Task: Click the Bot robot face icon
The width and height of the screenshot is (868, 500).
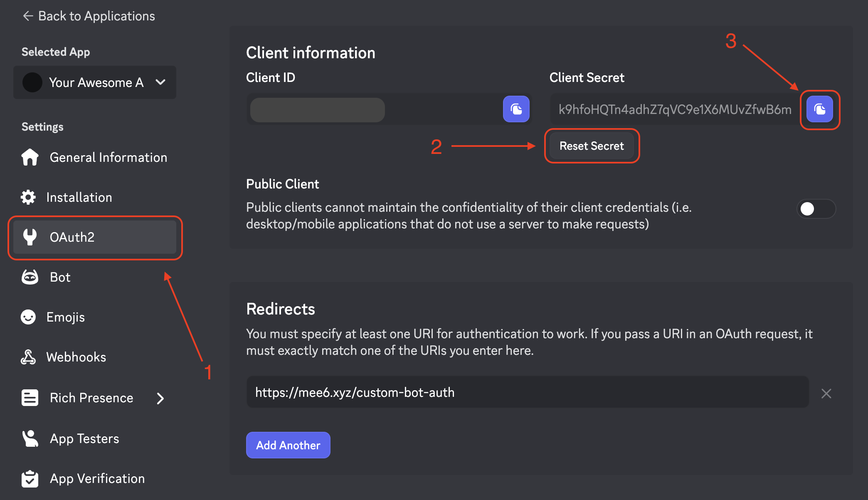Action: (x=30, y=277)
